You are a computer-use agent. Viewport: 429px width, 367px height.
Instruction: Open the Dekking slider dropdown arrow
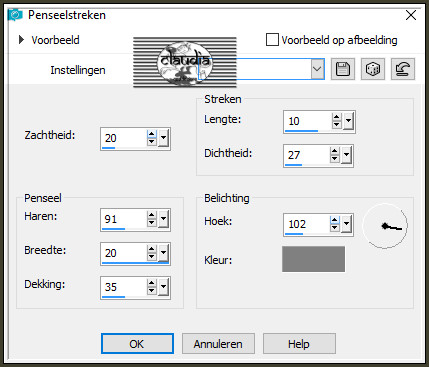click(x=163, y=287)
